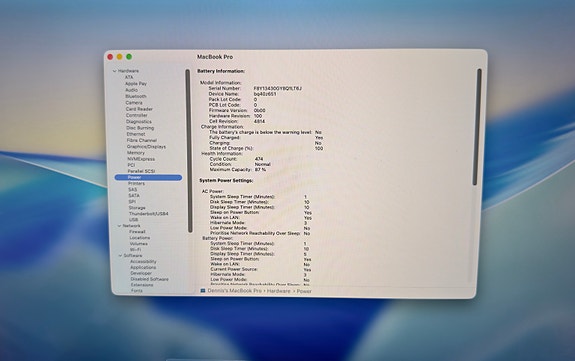The image size is (575, 361).
Task: Open Graphics/Displays in the sidebar
Action: point(146,146)
